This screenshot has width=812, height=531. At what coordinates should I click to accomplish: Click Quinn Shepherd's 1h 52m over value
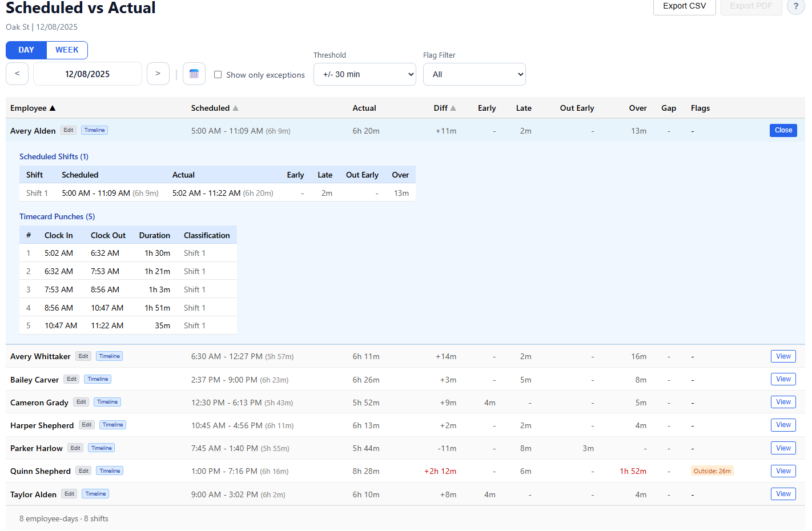[x=633, y=471]
